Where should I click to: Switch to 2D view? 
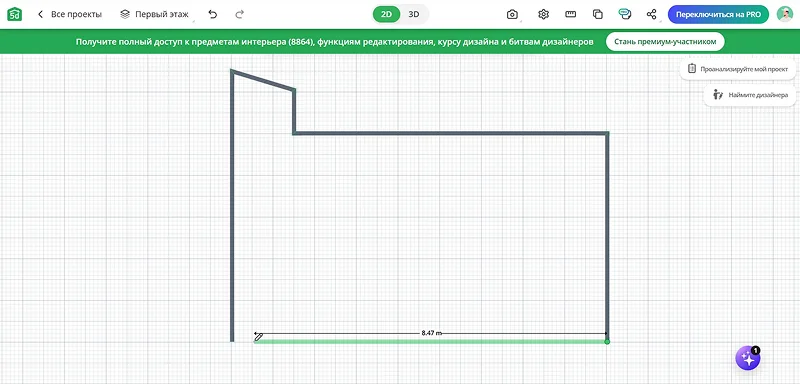click(x=386, y=14)
